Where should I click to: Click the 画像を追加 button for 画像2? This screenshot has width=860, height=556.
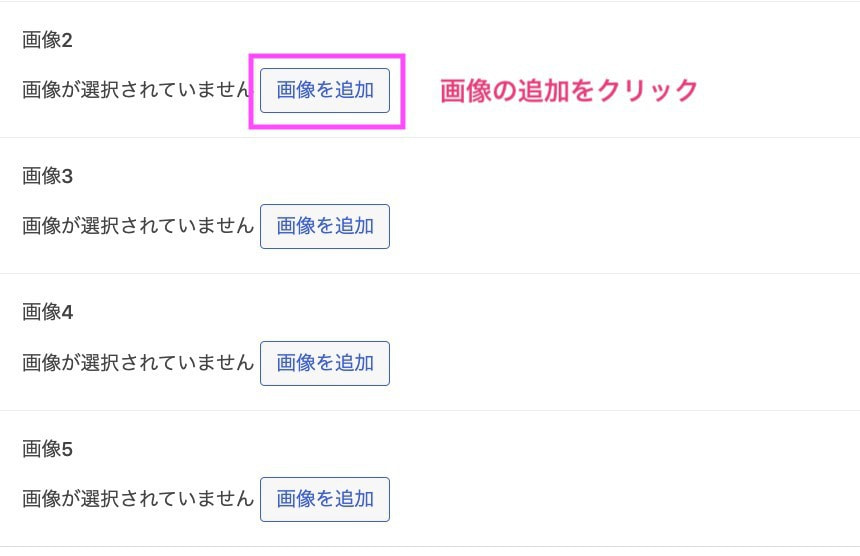click(325, 90)
